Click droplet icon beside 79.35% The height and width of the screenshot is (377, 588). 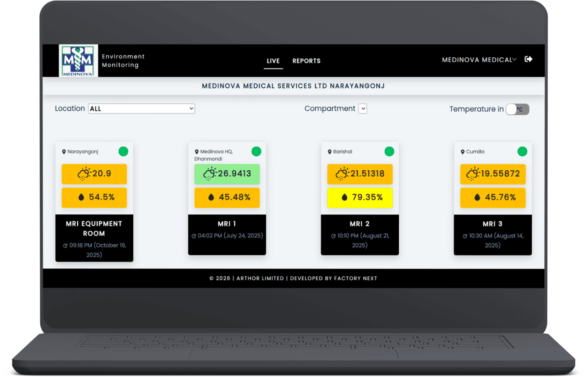pyautogui.click(x=345, y=197)
